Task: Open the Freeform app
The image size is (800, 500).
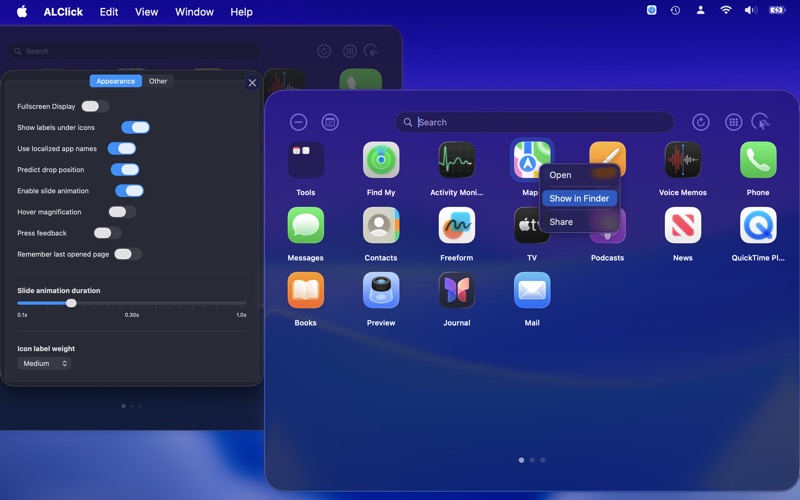Action: click(x=457, y=225)
